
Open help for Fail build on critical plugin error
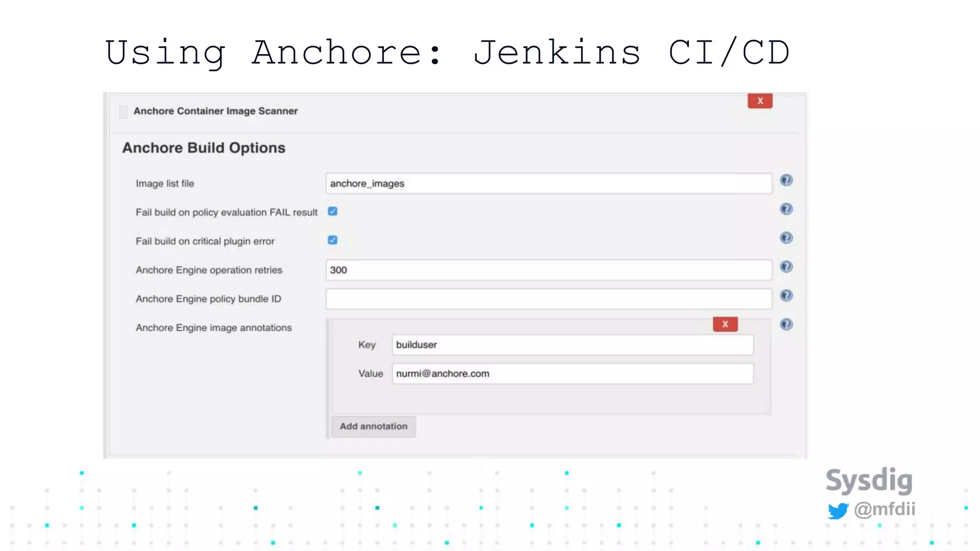click(x=786, y=238)
